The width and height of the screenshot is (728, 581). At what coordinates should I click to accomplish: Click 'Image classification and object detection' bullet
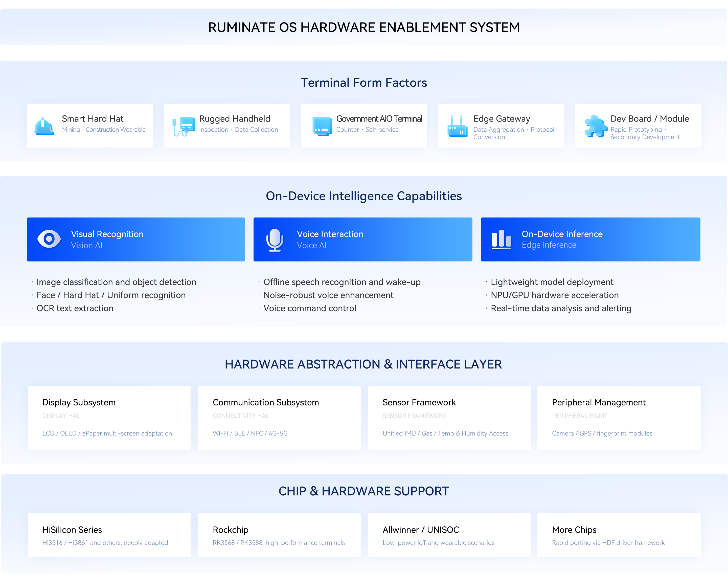click(116, 282)
